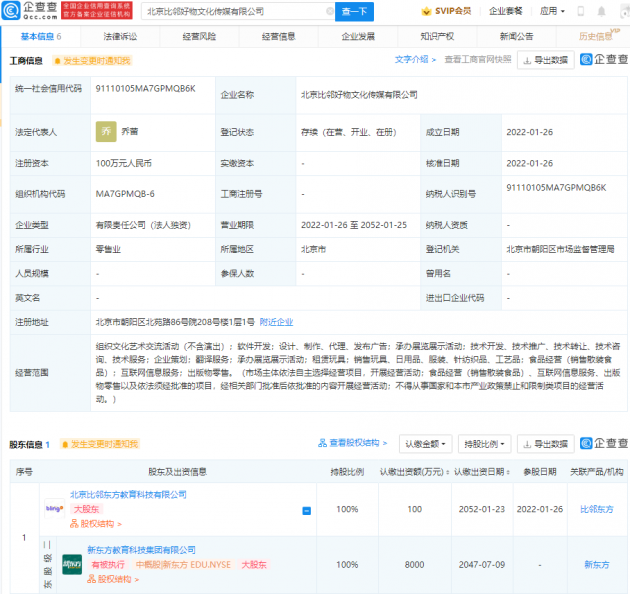Open legal representative 乔蕾 name link
This screenshot has height=594, width=630.
click(x=130, y=131)
